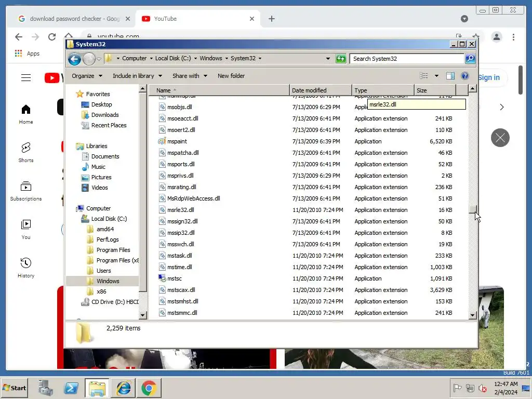Open YouTube Shorts in sidebar
Image resolution: width=532 pixels, height=399 pixels.
(x=26, y=153)
